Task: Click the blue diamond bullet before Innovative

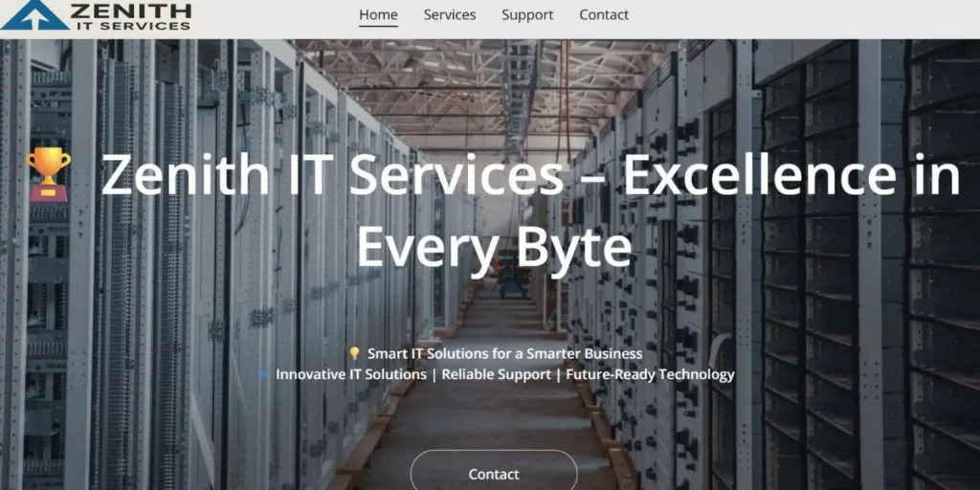Action: coord(263,375)
